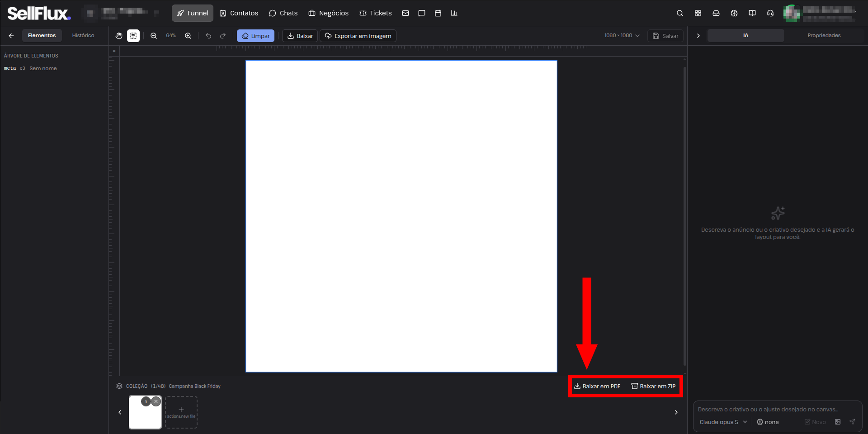The image size is (868, 434).
Task: Click the send paper-plane icon
Action: (852, 422)
